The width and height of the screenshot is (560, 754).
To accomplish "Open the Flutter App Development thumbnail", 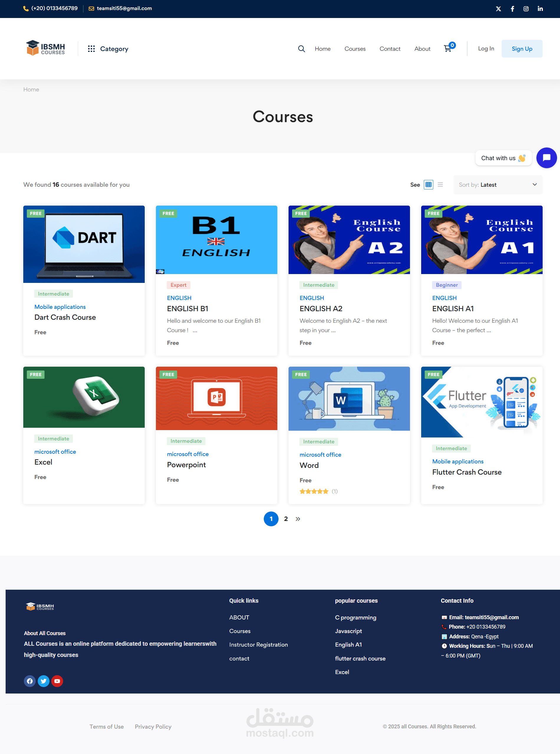I will [x=482, y=402].
